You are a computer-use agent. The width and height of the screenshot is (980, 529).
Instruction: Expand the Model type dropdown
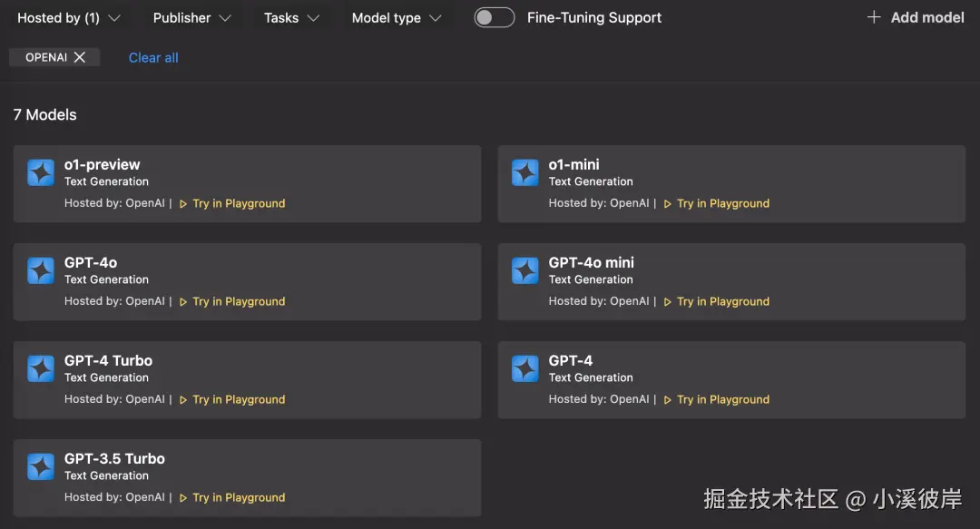tap(397, 17)
